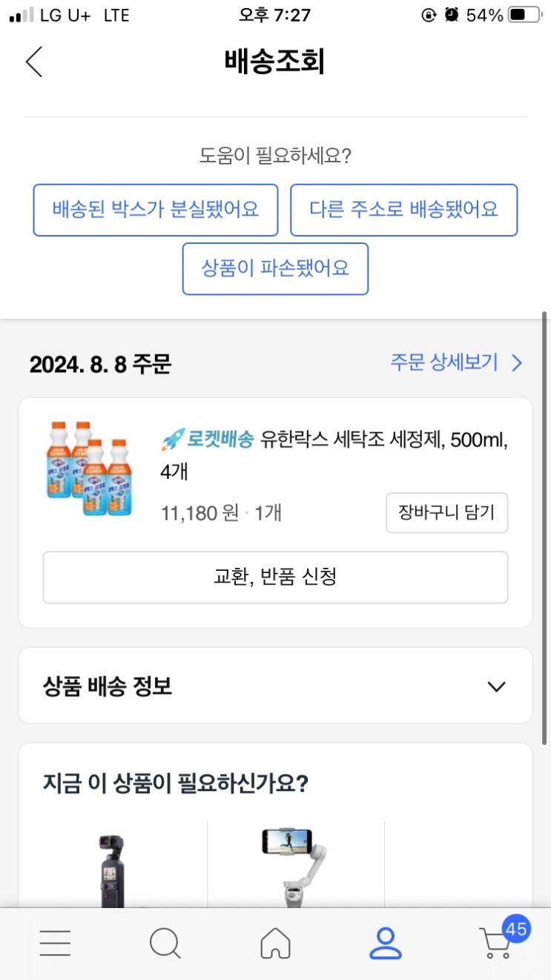Open the hamburger menu in bottom bar
This screenshot has width=551, height=980.
[x=55, y=943]
